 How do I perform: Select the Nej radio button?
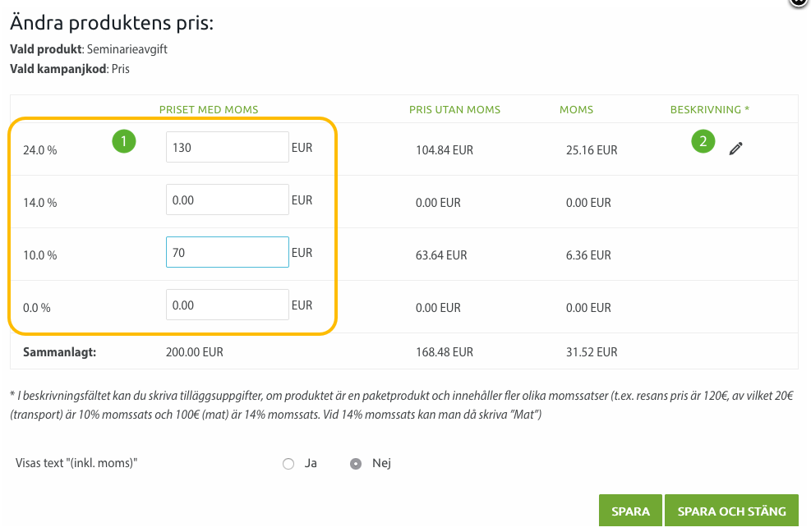click(x=356, y=464)
